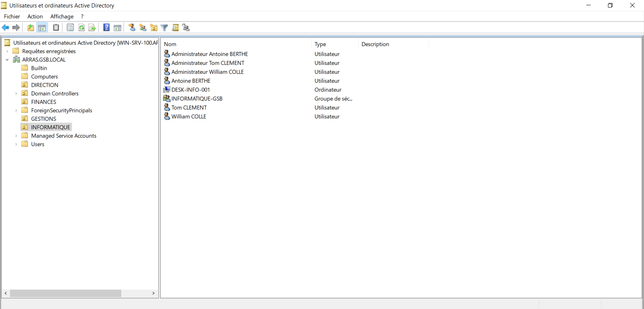Open filter options with the funnel icon

tap(164, 28)
